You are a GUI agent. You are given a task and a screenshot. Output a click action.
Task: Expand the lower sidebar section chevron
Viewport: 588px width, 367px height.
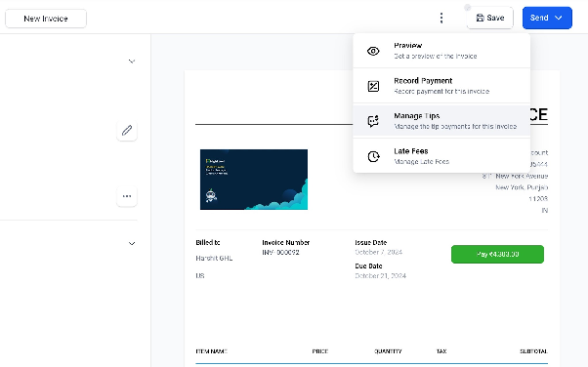[x=132, y=244]
